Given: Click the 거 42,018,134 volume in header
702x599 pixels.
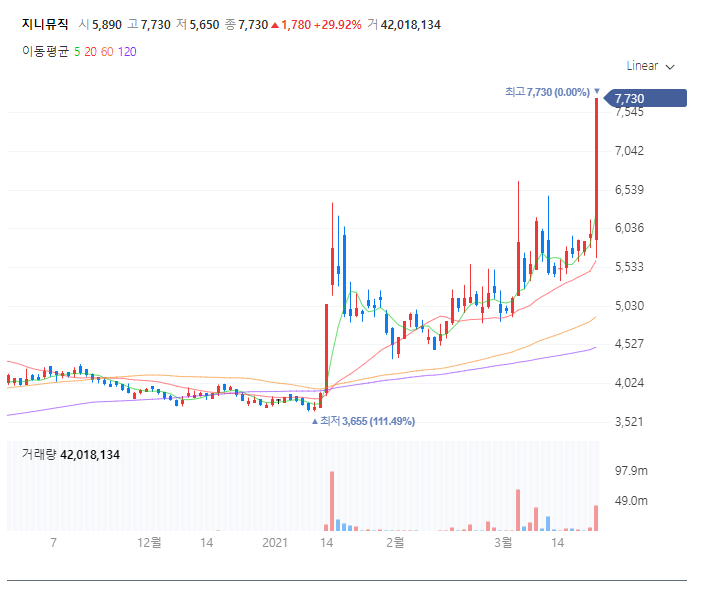Looking at the screenshot, I should (x=404, y=25).
